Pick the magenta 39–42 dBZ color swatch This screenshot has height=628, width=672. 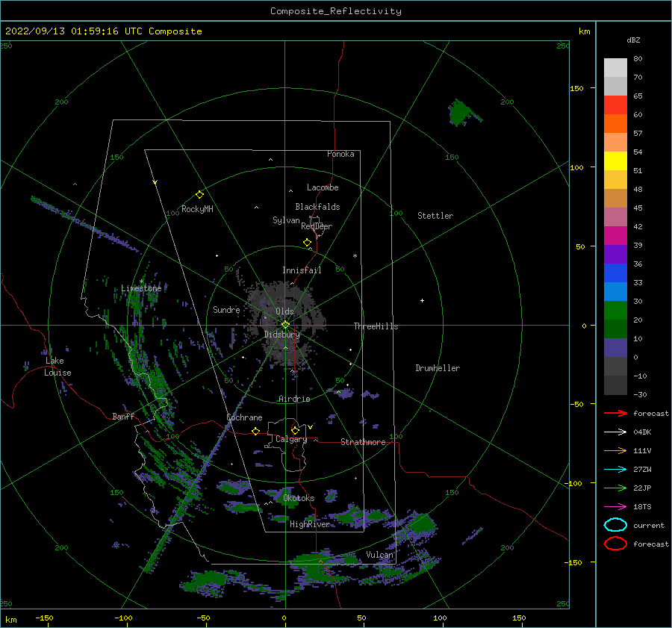[615, 236]
